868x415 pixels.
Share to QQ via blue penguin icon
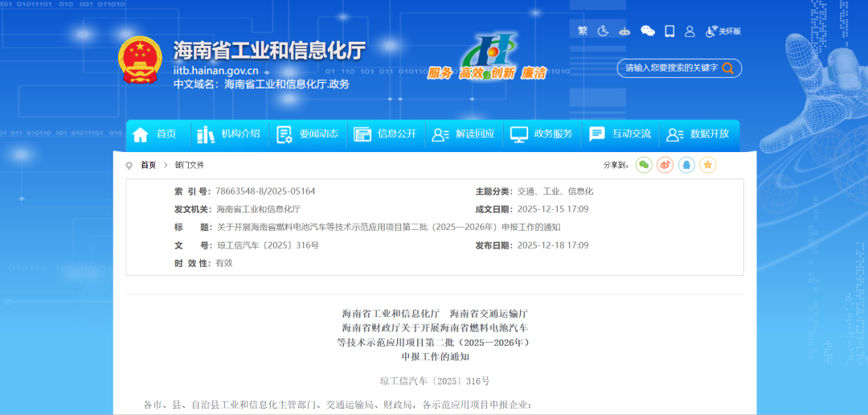click(x=686, y=165)
